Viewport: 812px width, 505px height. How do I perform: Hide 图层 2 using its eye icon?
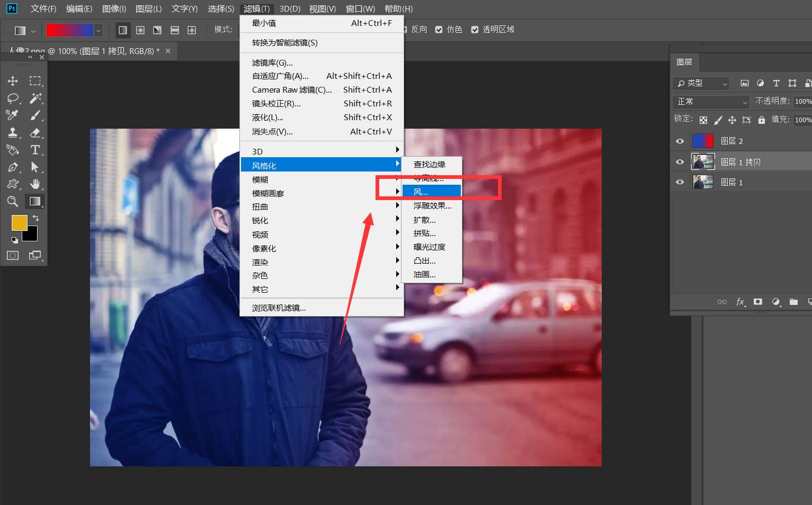click(680, 141)
